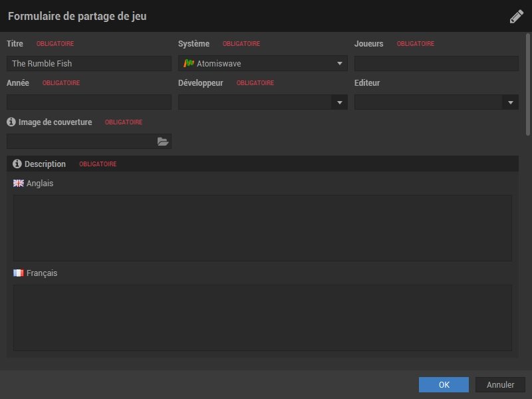Expand the Editeur dropdown arrow
The width and height of the screenshot is (532, 399).
click(x=510, y=102)
